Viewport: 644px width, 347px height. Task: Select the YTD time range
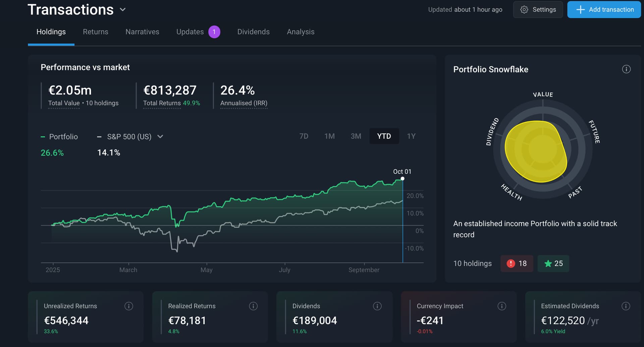tap(384, 136)
